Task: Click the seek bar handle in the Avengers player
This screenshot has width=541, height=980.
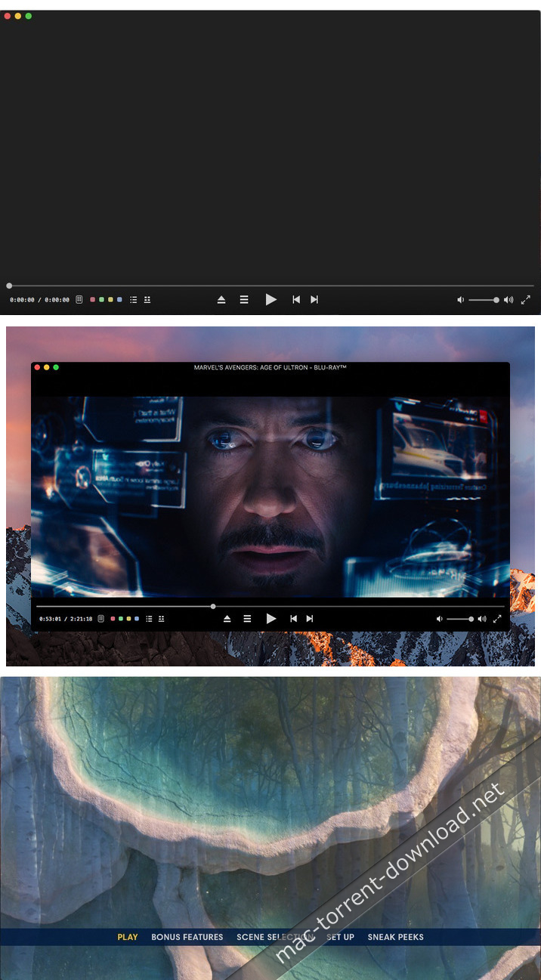Action: click(213, 606)
